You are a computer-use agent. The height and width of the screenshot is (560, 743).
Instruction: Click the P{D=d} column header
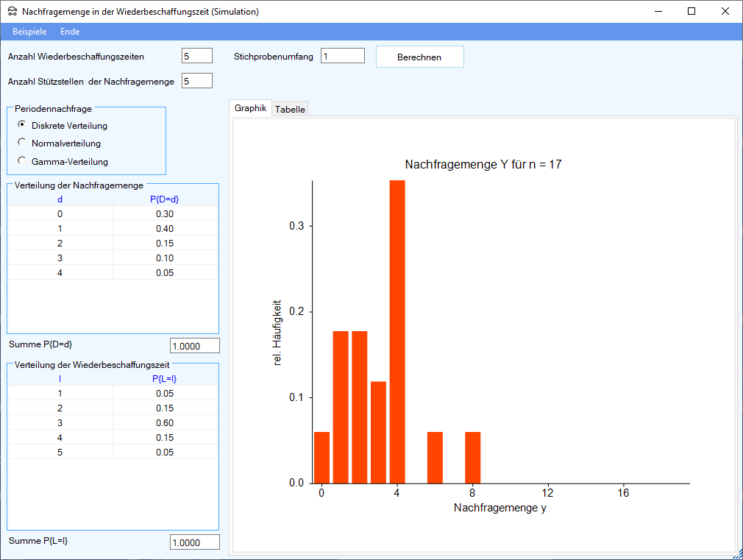[x=165, y=199]
